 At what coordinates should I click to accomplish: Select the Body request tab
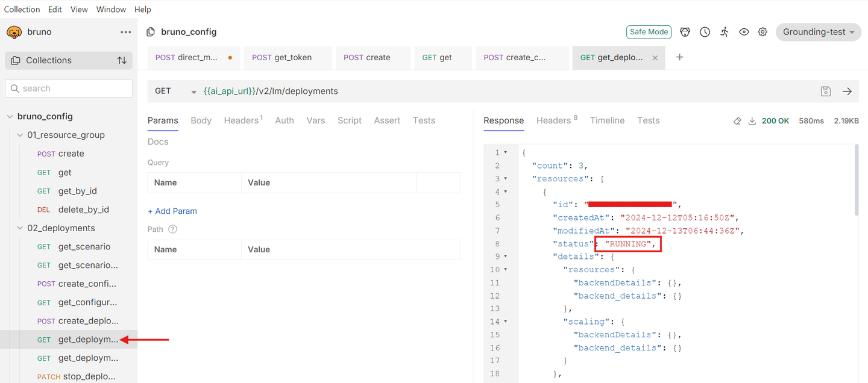point(201,120)
